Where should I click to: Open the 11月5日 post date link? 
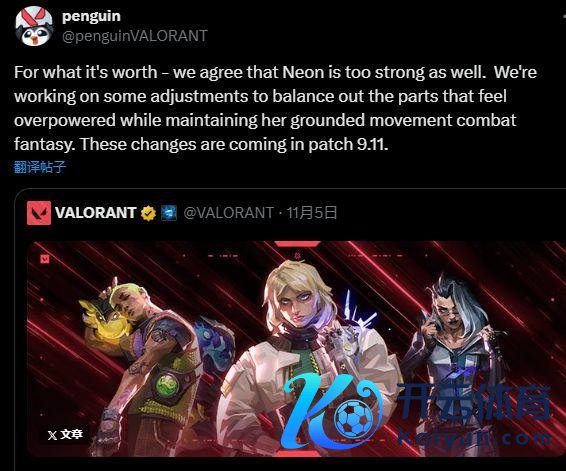click(x=312, y=213)
